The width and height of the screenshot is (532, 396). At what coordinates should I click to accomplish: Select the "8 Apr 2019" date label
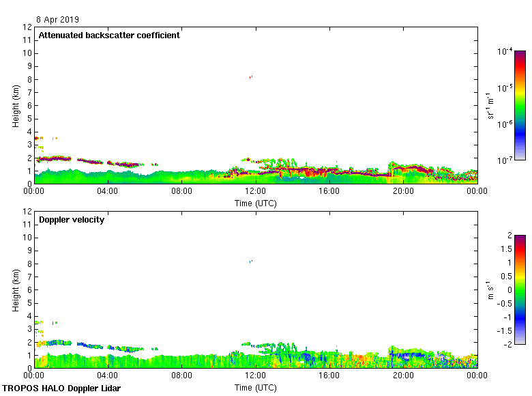pyautogui.click(x=59, y=20)
